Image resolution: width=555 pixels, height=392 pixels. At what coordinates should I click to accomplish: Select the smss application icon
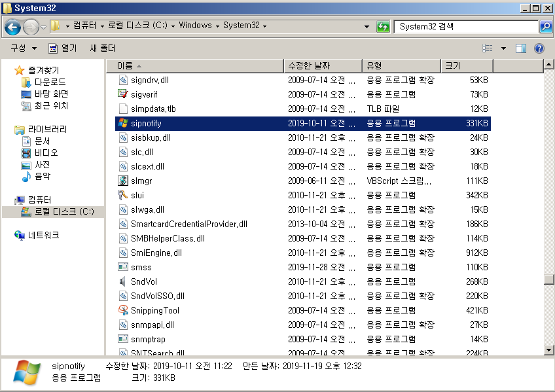coord(123,267)
